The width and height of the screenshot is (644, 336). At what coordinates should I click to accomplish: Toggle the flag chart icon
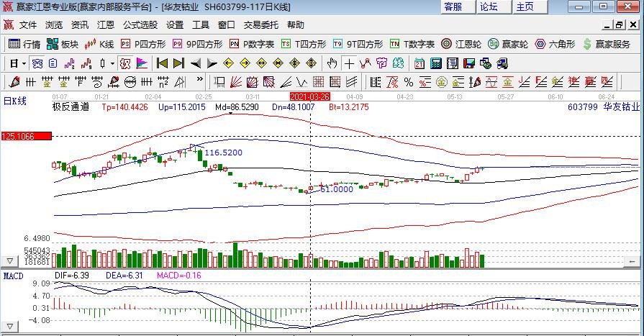pos(142,63)
